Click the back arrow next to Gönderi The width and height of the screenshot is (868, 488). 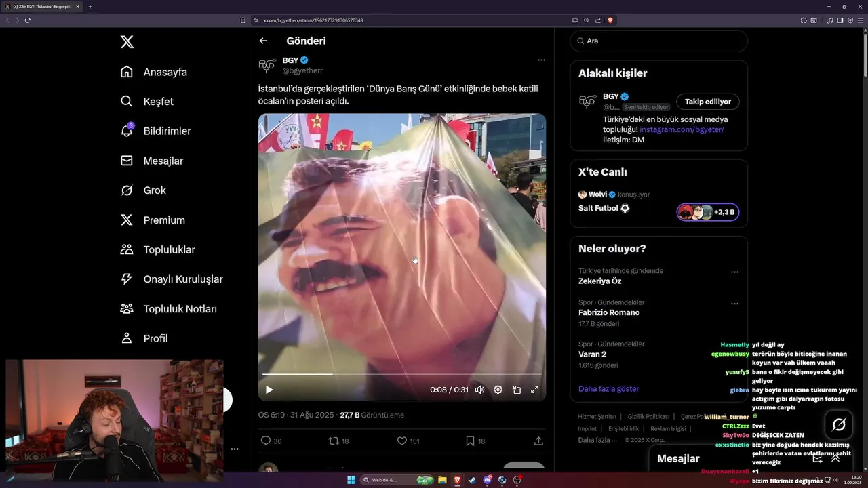pos(263,41)
